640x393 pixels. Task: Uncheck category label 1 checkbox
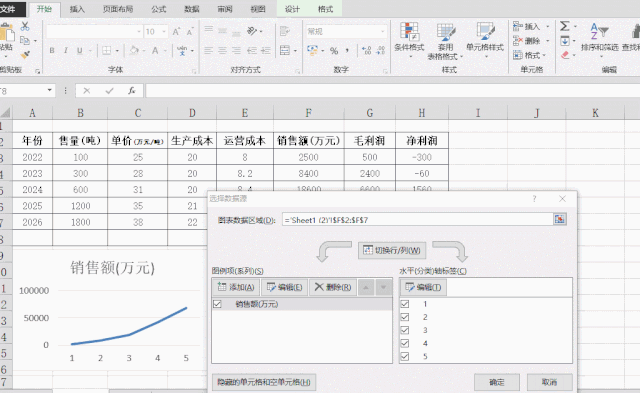coord(404,304)
